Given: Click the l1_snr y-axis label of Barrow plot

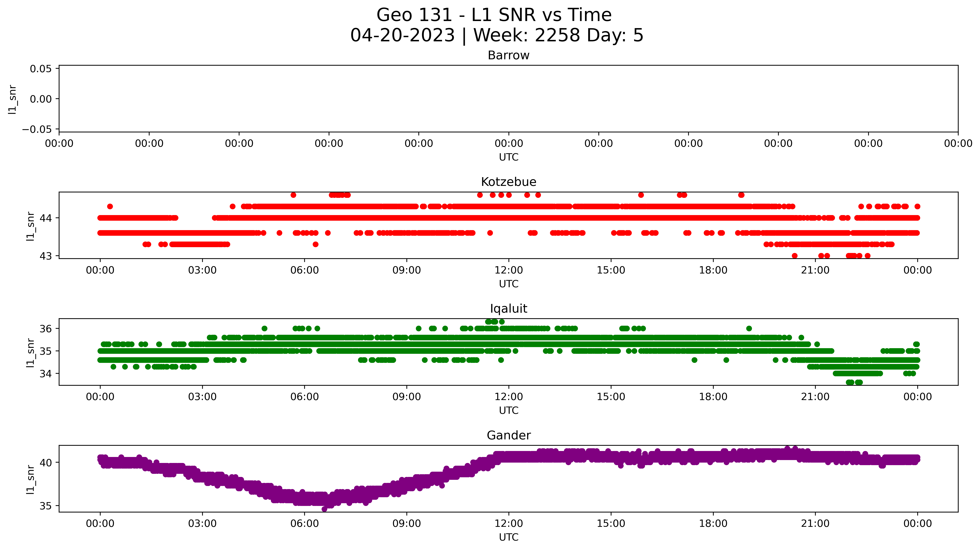Looking at the screenshot, I should click(13, 99).
